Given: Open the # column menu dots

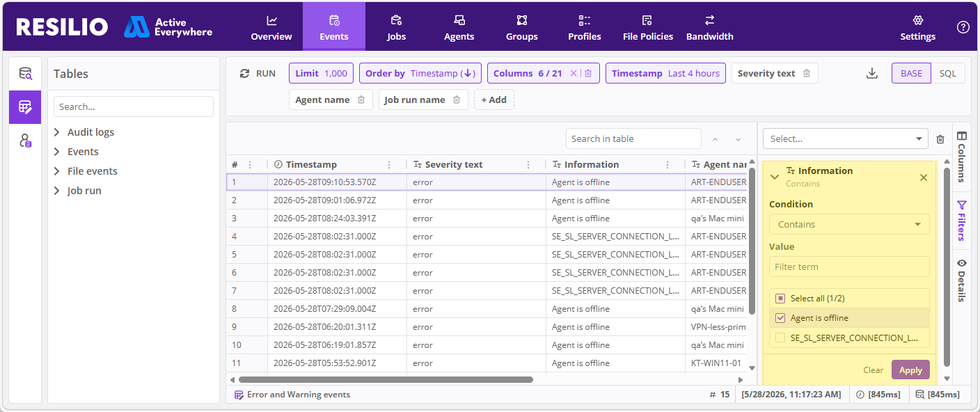Looking at the screenshot, I should pyautogui.click(x=250, y=165).
